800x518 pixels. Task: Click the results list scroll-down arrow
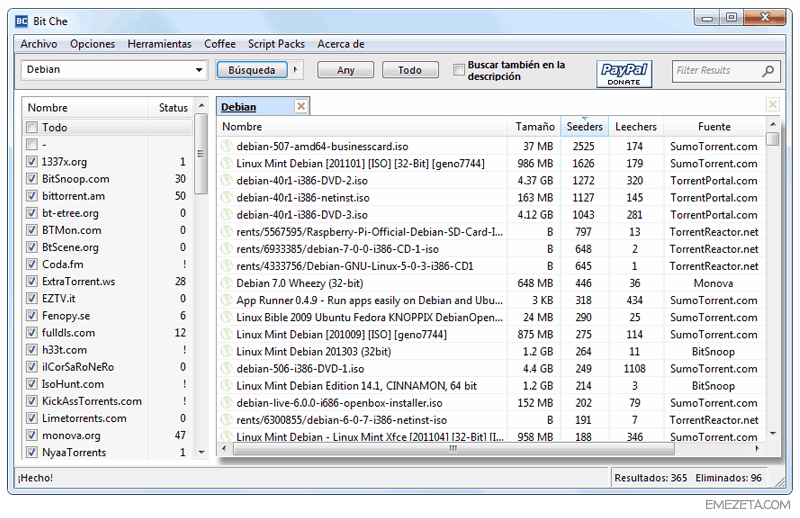point(773,434)
